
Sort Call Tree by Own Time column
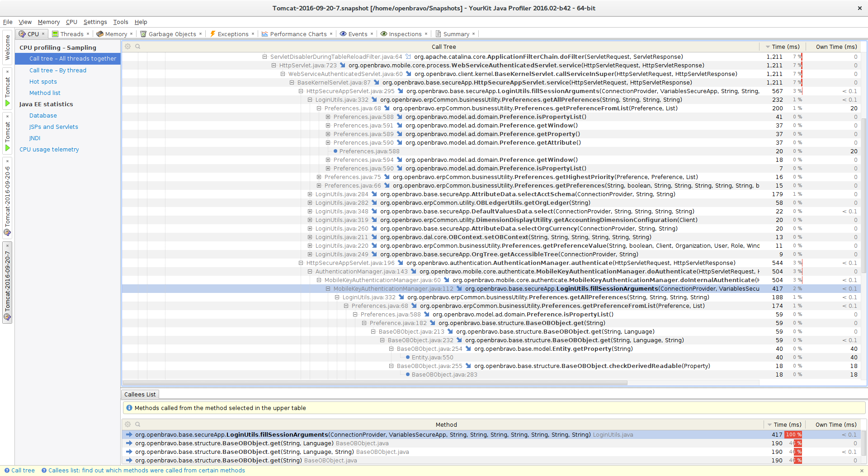pyautogui.click(x=836, y=47)
